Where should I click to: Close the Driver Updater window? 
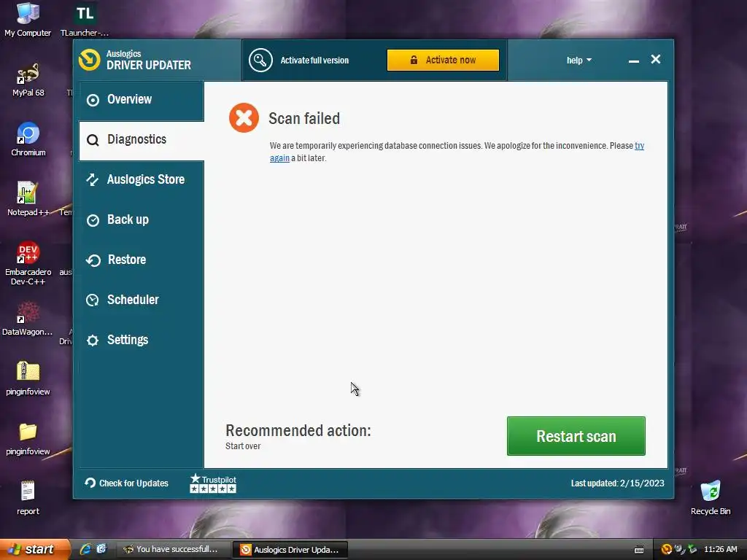[x=656, y=59]
